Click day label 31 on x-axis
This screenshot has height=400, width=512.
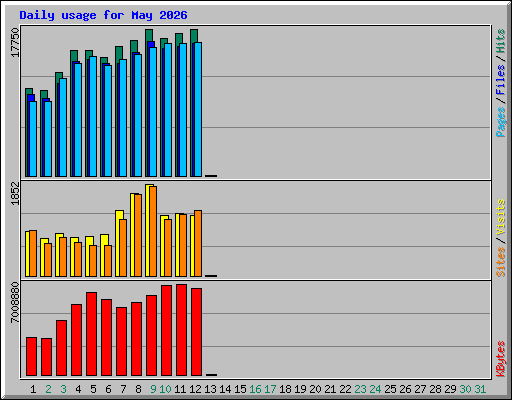pos(480,389)
